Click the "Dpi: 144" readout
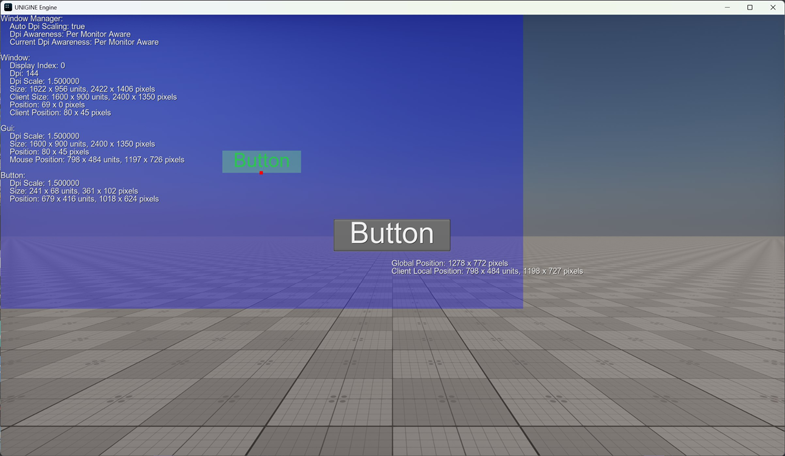Screen dimensions: 785x456 (x=24, y=74)
